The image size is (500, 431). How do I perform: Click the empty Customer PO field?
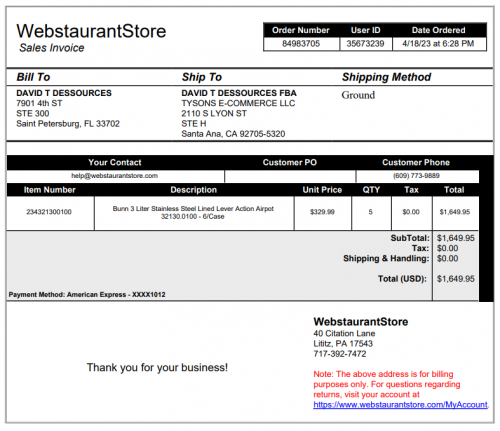(290, 176)
